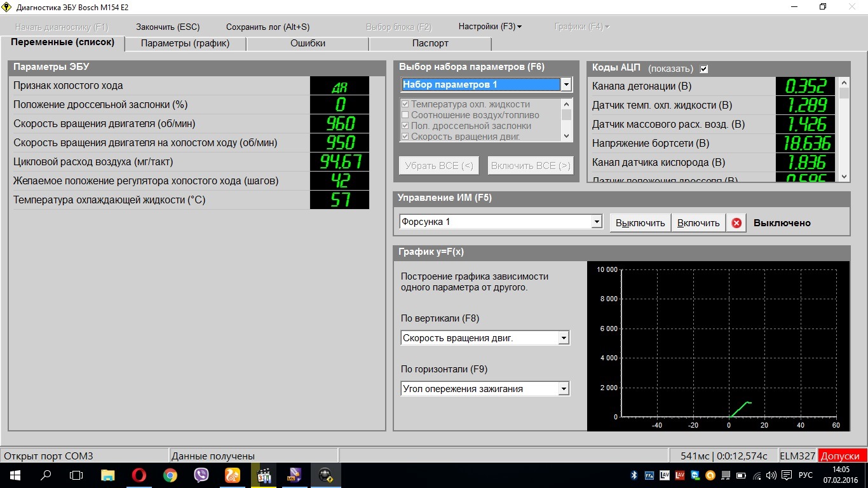Toggle the Соотношение воздух/топливо checkbox
This screenshot has height=488, width=868.
(x=405, y=115)
